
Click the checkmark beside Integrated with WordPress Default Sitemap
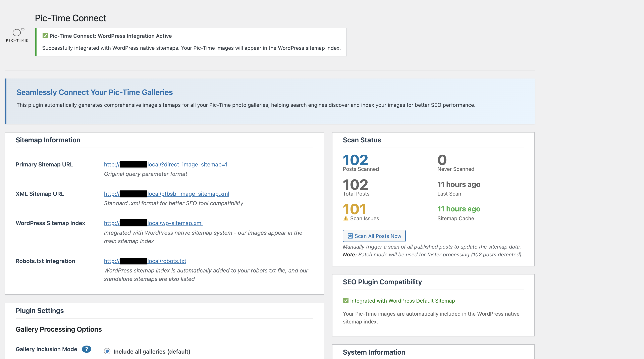pos(346,301)
